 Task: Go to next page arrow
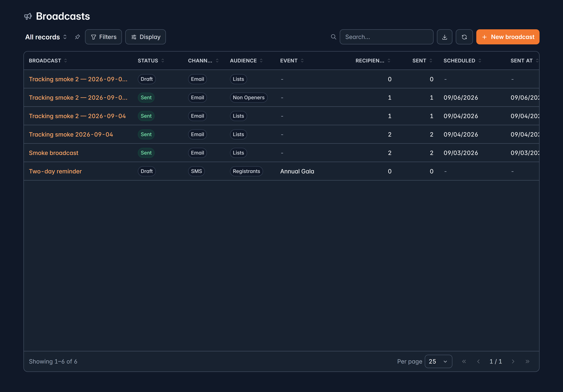coord(513,361)
